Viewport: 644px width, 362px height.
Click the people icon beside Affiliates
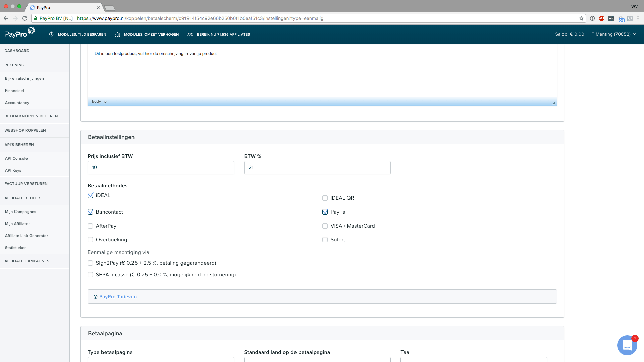190,34
